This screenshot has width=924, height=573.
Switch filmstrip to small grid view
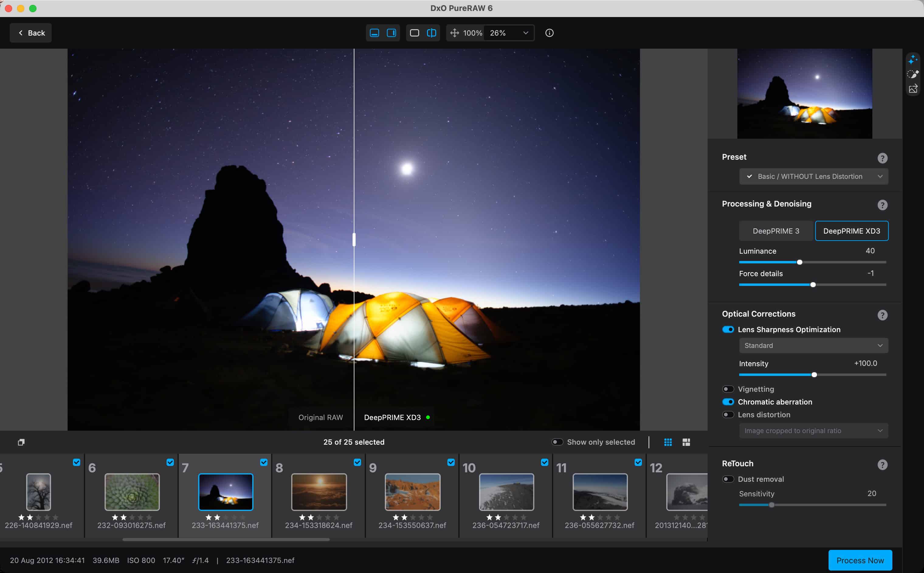[x=668, y=442]
